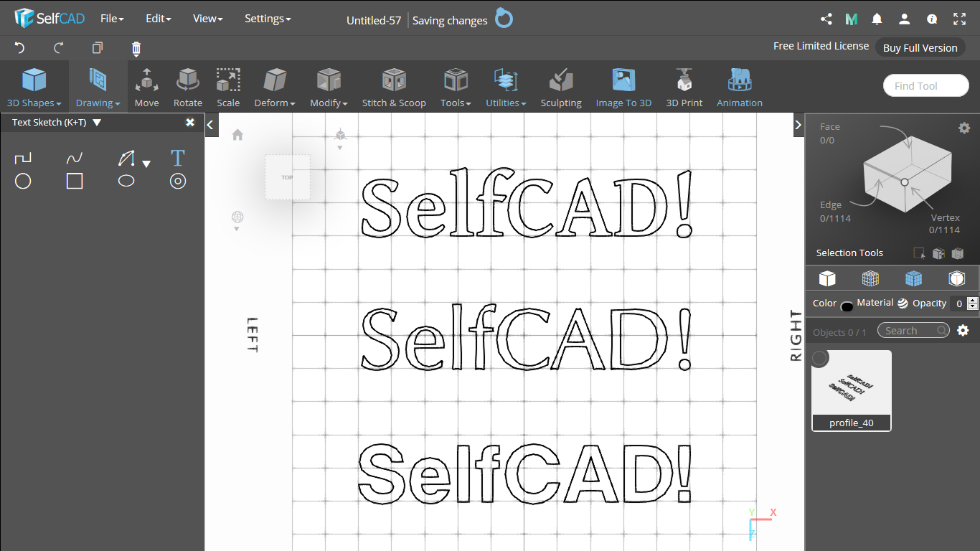Increase Opacity with stepper arrow

(973, 300)
